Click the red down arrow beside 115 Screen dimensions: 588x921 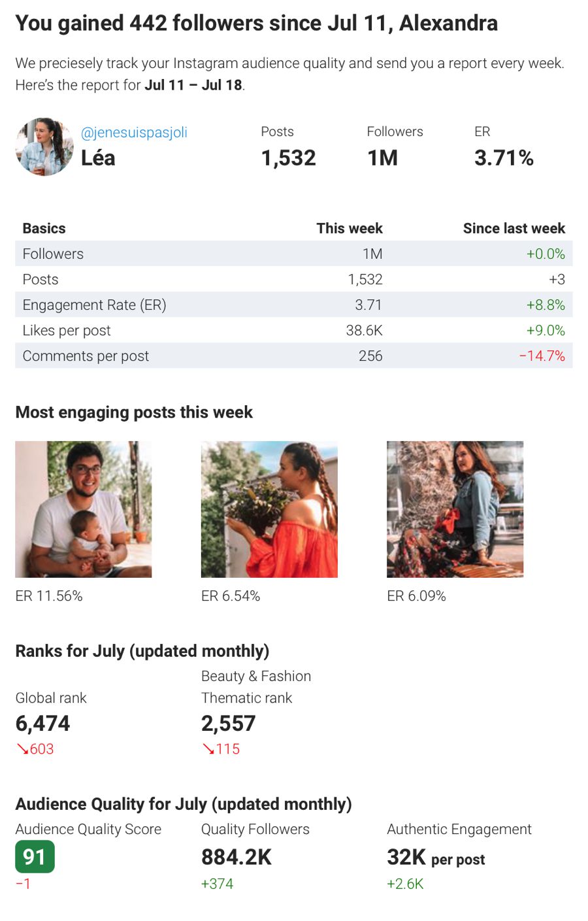(208, 749)
